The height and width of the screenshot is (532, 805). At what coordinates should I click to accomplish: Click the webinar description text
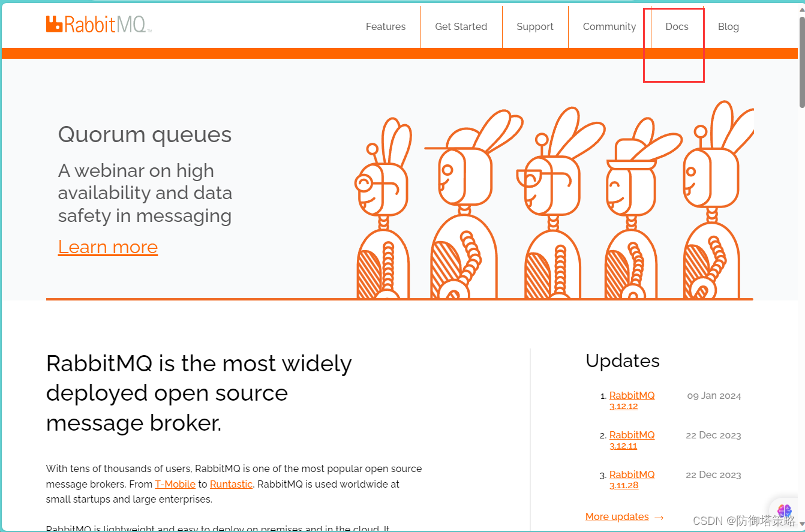click(x=145, y=193)
